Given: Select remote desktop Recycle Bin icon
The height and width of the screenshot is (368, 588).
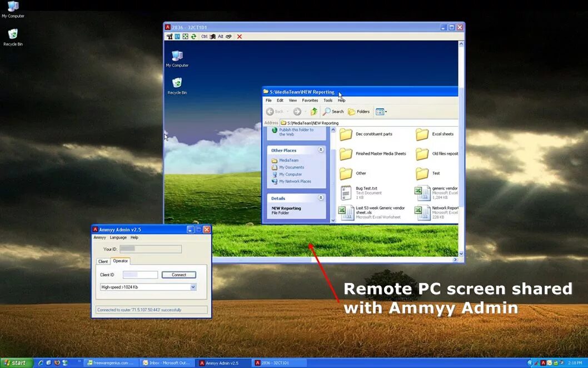Looking at the screenshot, I should coord(177,86).
